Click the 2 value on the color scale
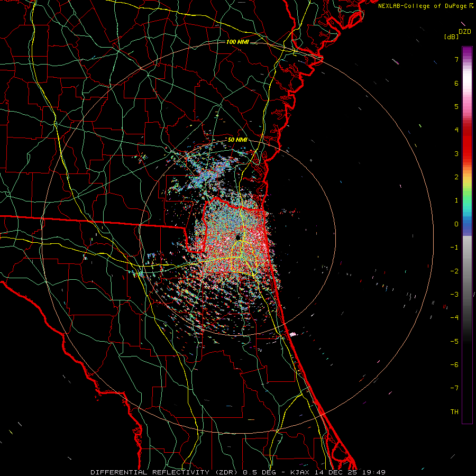The height and width of the screenshot is (476, 476). [456, 177]
